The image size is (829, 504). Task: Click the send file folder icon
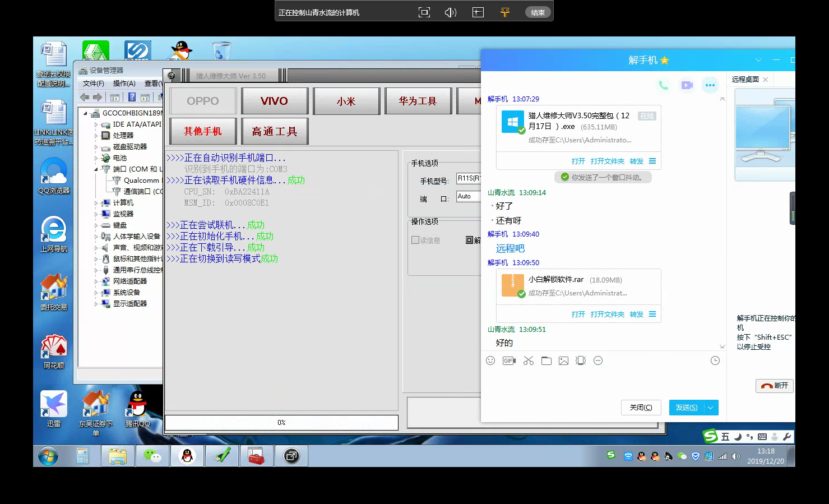coord(547,360)
